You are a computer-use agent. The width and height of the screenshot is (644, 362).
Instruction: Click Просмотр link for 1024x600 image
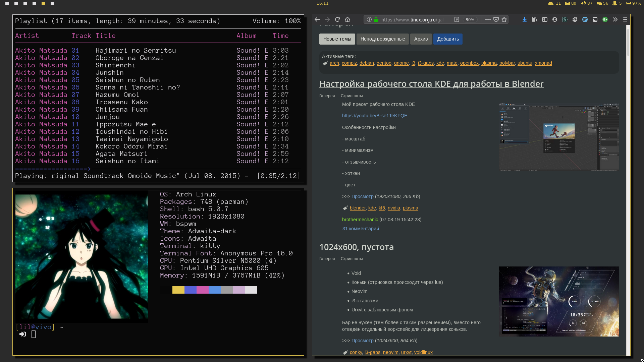[362, 341]
